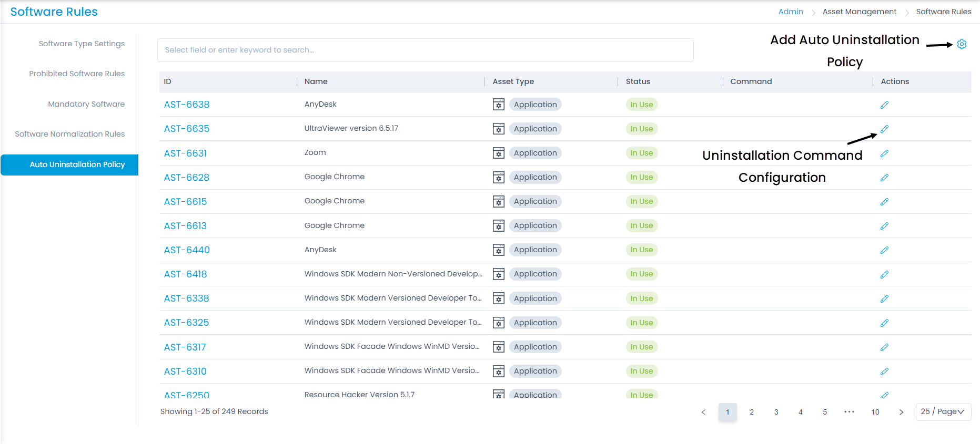Open the 25 / Page size dropdown

coord(943,412)
